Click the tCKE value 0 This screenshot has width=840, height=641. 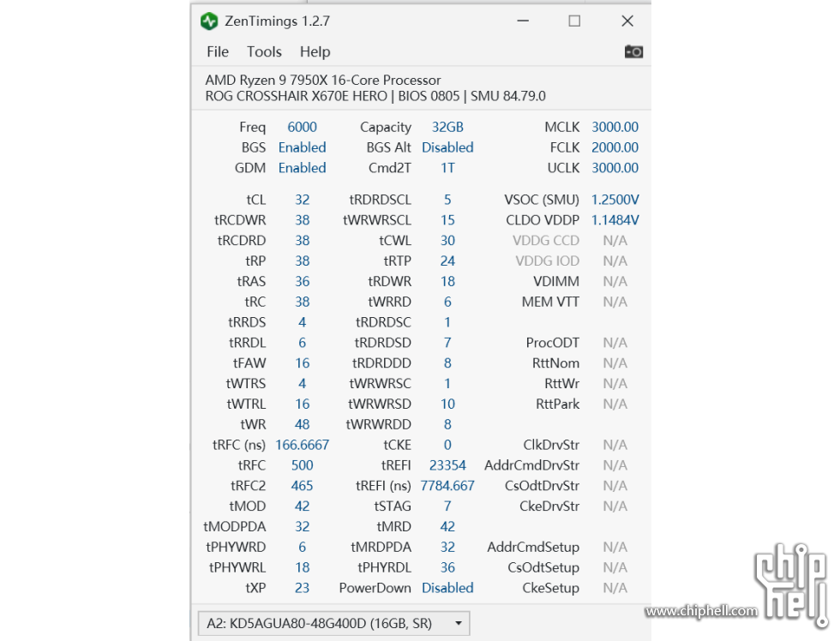[x=447, y=445]
